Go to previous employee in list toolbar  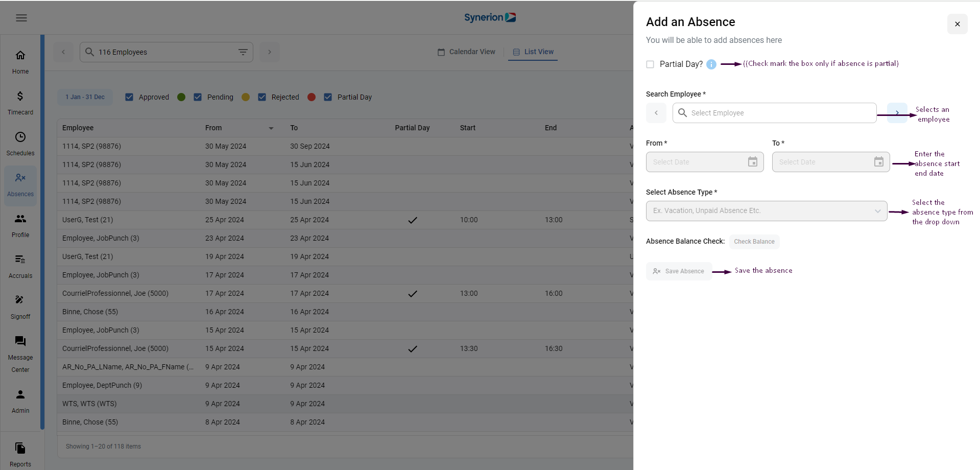63,52
